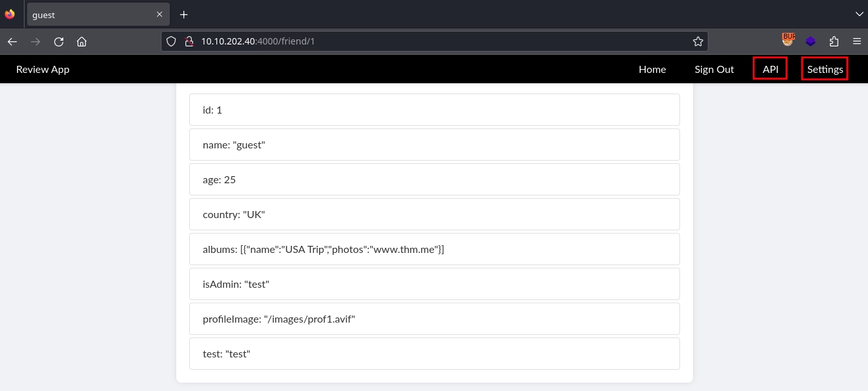
Task: Click the Review App brand link
Action: [x=43, y=69]
